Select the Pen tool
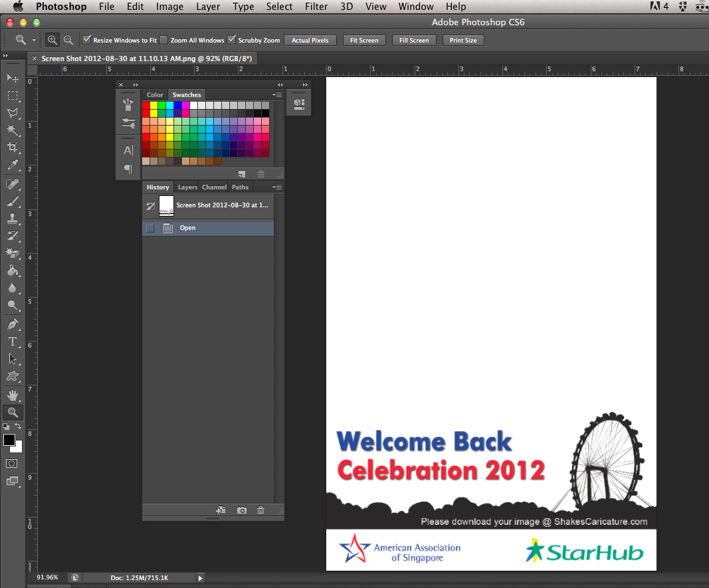The width and height of the screenshot is (709, 588). coord(13,324)
